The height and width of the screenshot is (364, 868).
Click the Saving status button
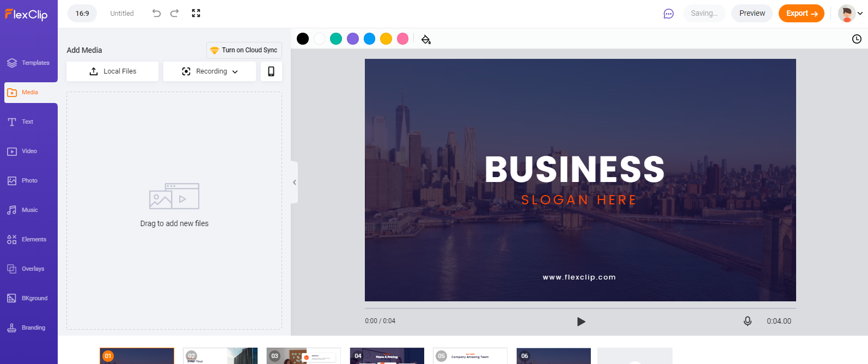[x=704, y=13]
